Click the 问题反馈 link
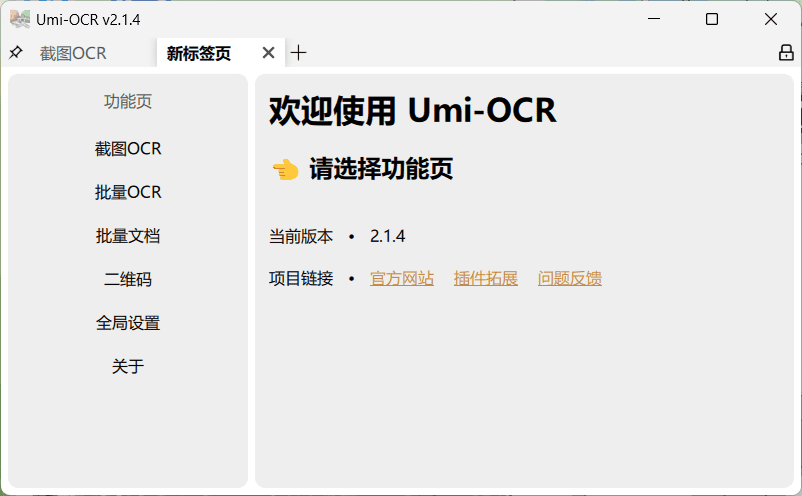This screenshot has width=802, height=496. [570, 278]
